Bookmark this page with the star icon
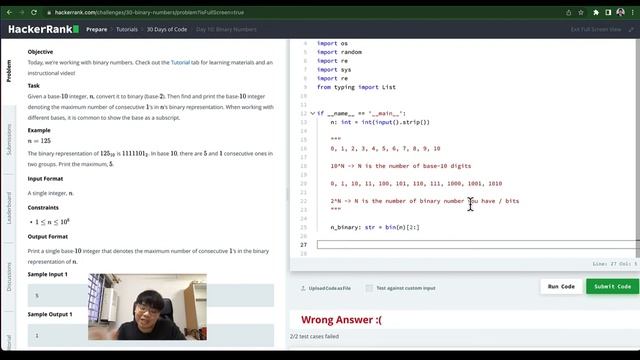The image size is (640, 360). pyautogui.click(x=581, y=13)
